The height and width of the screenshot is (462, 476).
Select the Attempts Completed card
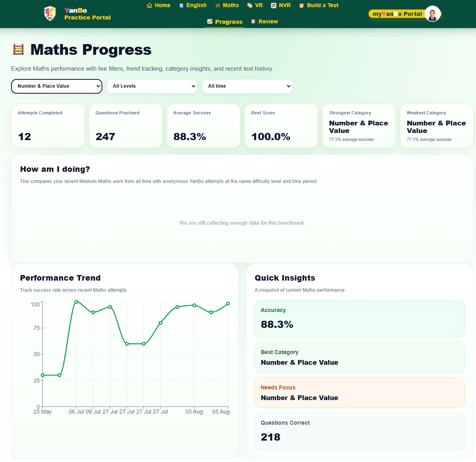[48, 126]
